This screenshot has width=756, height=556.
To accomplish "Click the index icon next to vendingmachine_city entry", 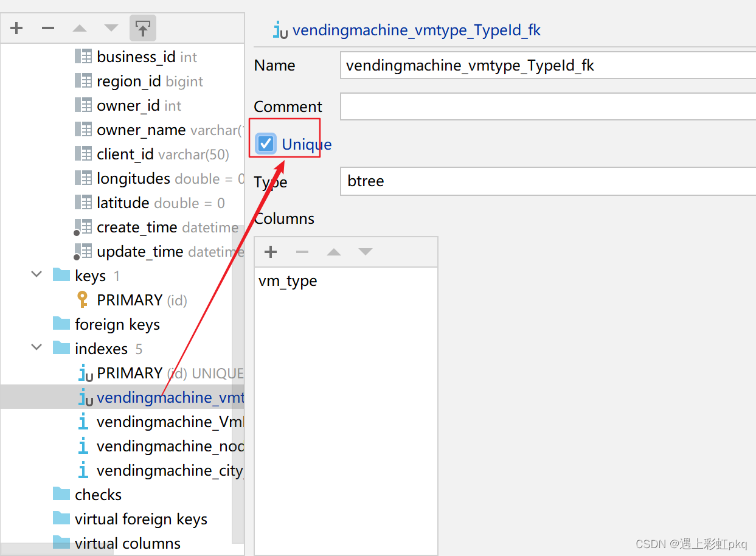I will click(83, 470).
